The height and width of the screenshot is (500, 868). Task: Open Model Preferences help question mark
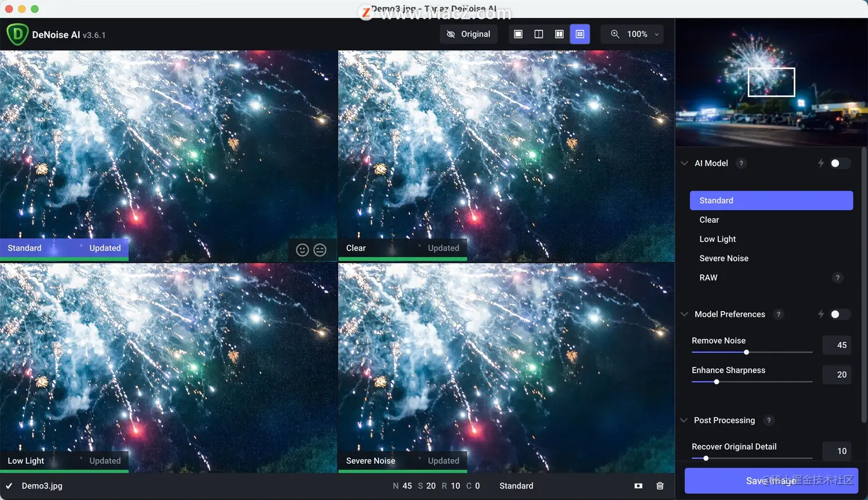click(x=778, y=314)
